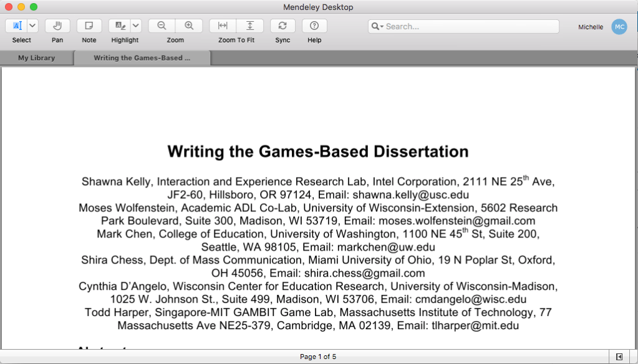
Task: Pick the Highlight text tool
Action: tap(119, 26)
